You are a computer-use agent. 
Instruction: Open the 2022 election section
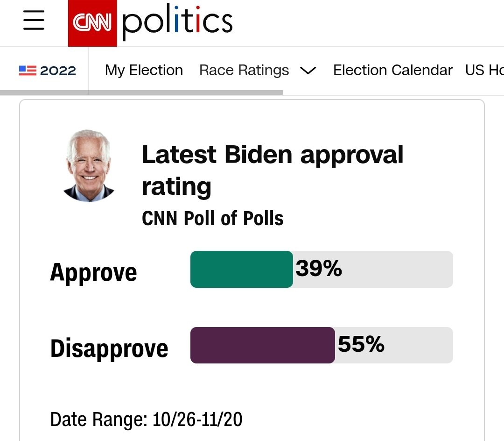coord(48,71)
